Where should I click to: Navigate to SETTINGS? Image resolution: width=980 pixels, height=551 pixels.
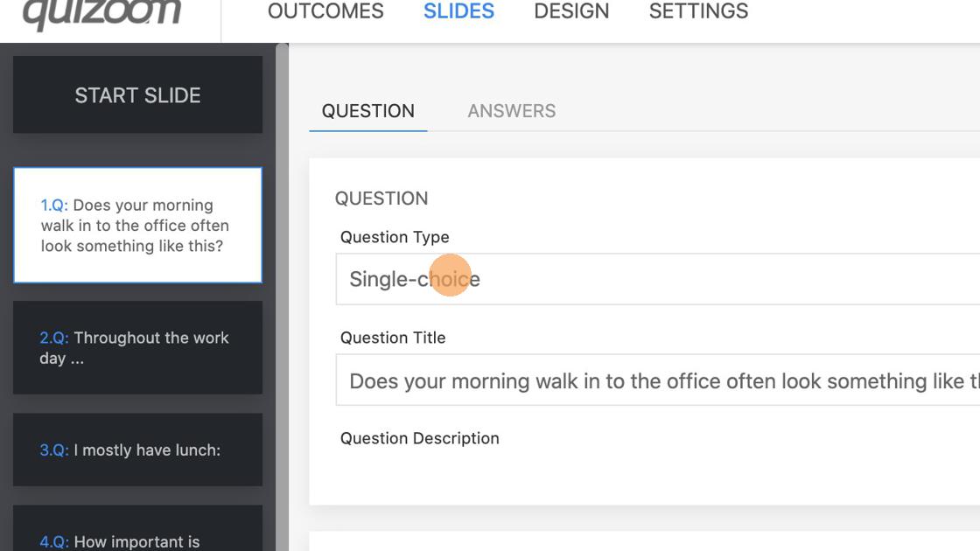click(698, 11)
